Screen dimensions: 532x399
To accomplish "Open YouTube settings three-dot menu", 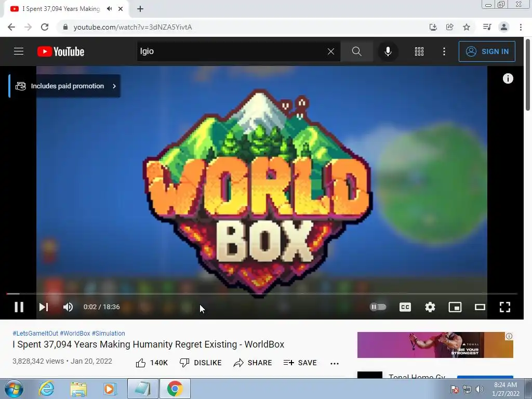I will coord(444,51).
